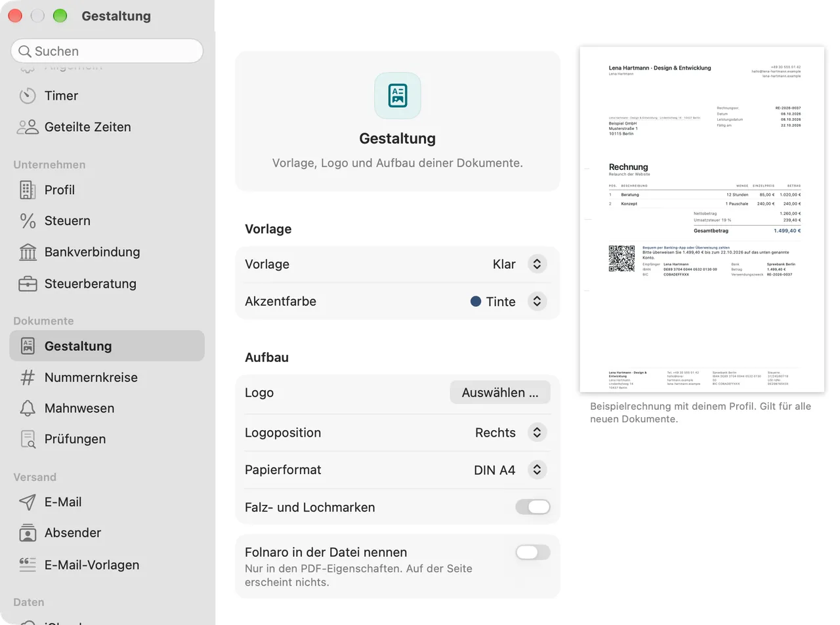This screenshot has height=625, width=840.
Task: Open Absender via the contact icon
Action: tap(28, 533)
